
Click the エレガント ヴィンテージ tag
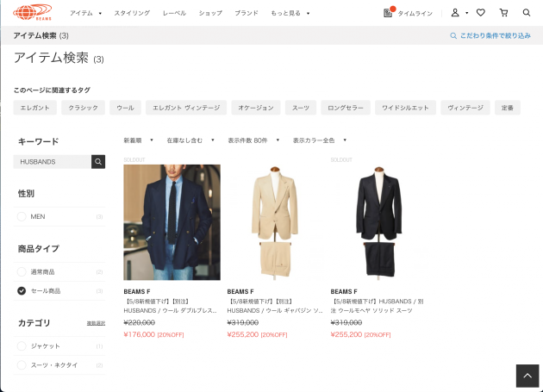click(x=186, y=108)
